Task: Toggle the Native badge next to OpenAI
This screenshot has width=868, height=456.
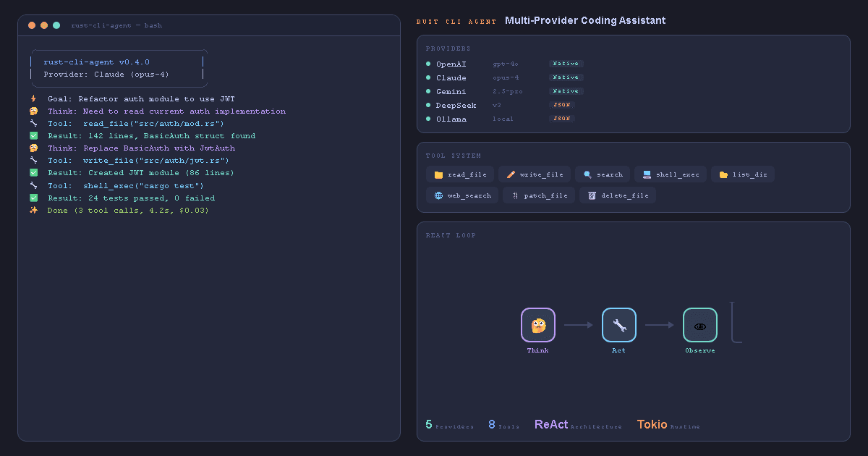Action: [x=565, y=64]
